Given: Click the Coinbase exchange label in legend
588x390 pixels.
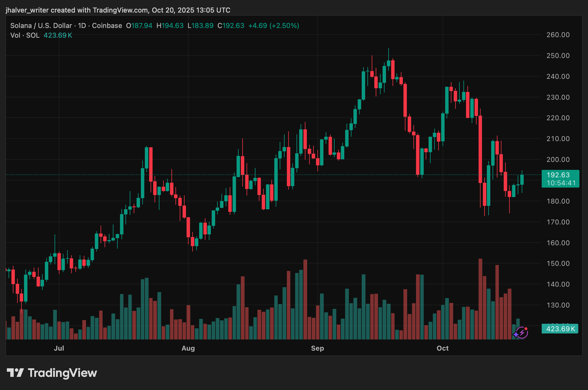Looking at the screenshot, I should point(107,26).
